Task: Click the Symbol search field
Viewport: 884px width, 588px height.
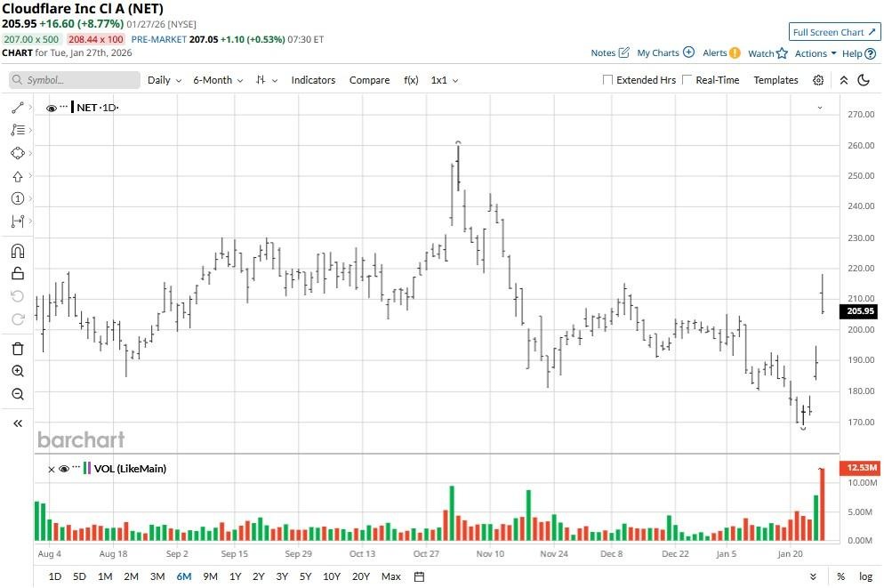Action: point(75,80)
